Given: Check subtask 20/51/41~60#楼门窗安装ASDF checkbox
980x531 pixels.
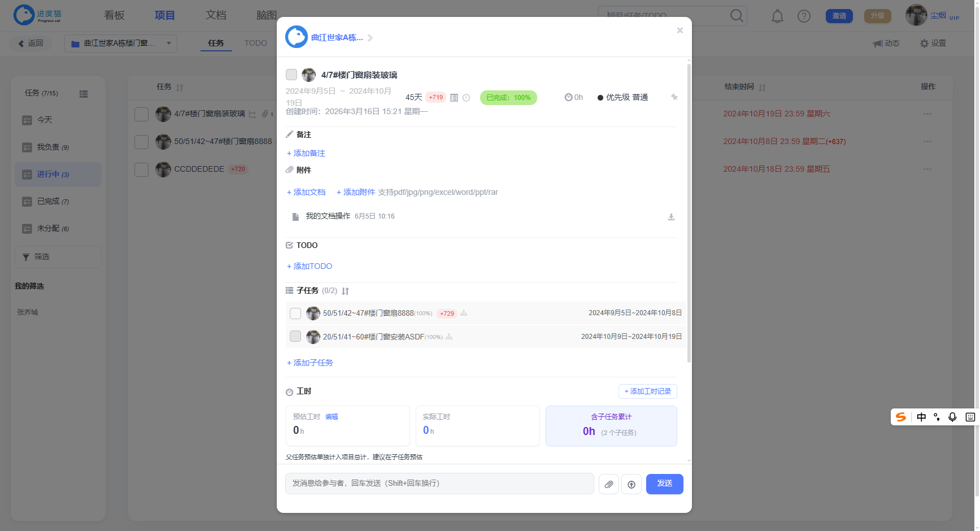Looking at the screenshot, I should point(295,337).
